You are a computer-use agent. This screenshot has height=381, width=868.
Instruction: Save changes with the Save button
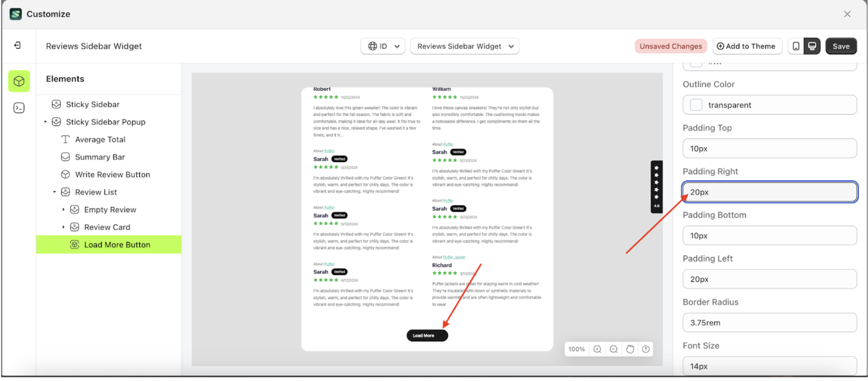pos(841,46)
